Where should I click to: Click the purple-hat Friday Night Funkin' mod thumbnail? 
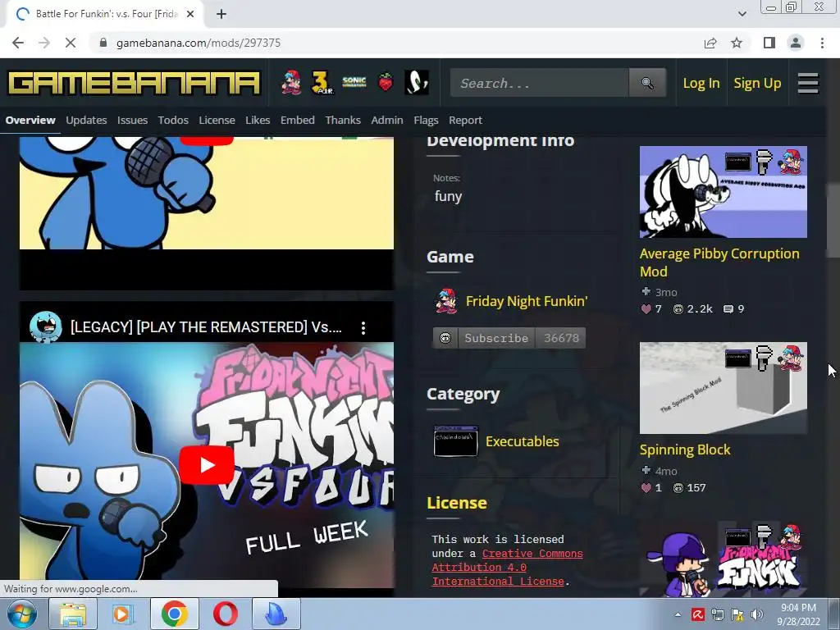click(x=724, y=559)
